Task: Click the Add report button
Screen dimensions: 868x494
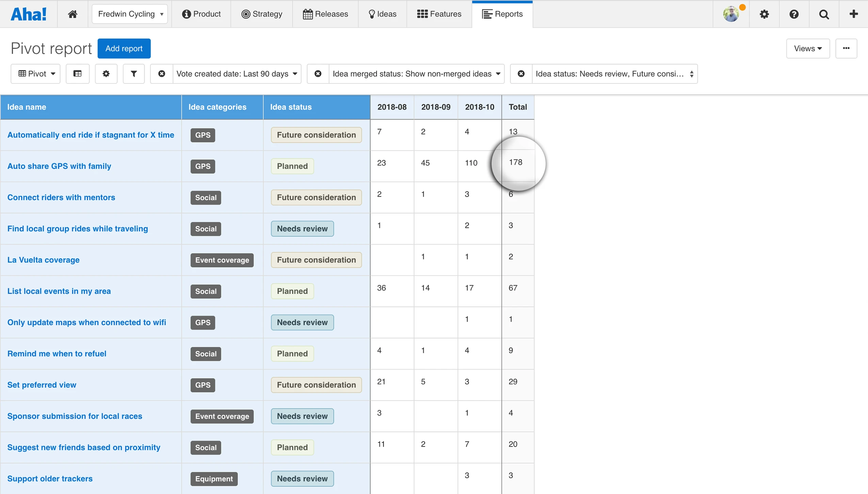Action: point(124,48)
